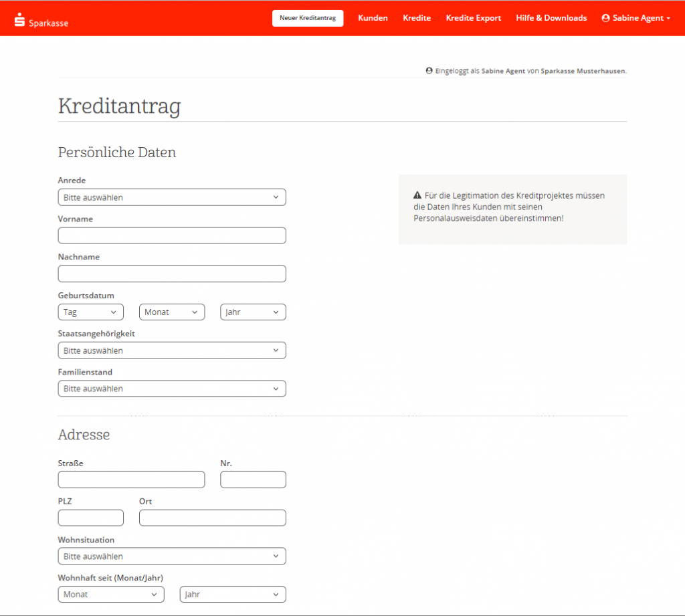This screenshot has width=685, height=616.
Task: Click the Sparkasse logo in header
Action: pos(41,21)
